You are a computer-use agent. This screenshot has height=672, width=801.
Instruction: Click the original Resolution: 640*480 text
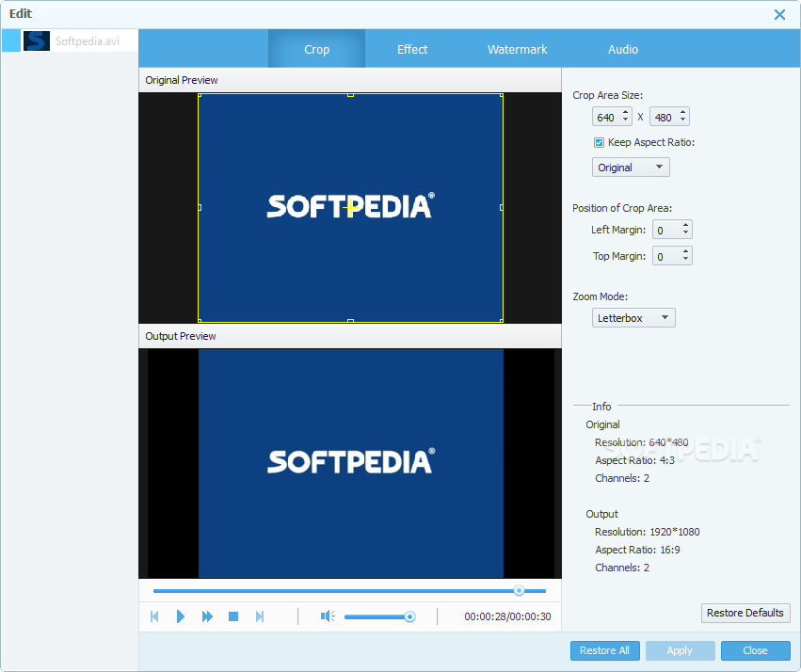642,442
